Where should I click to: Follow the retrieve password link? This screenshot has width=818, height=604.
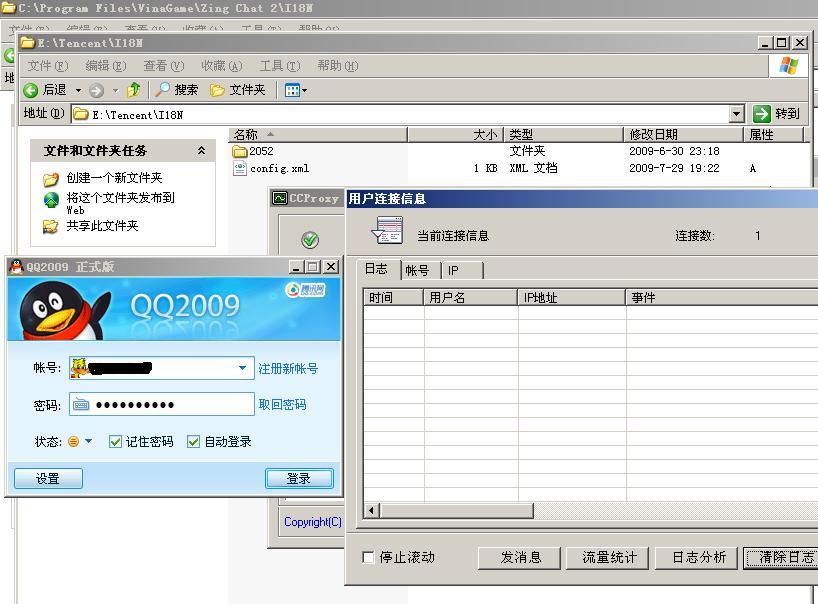[x=282, y=405]
